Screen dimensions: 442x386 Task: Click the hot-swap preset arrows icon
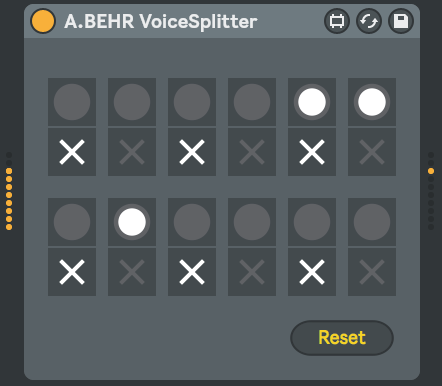[x=369, y=21]
